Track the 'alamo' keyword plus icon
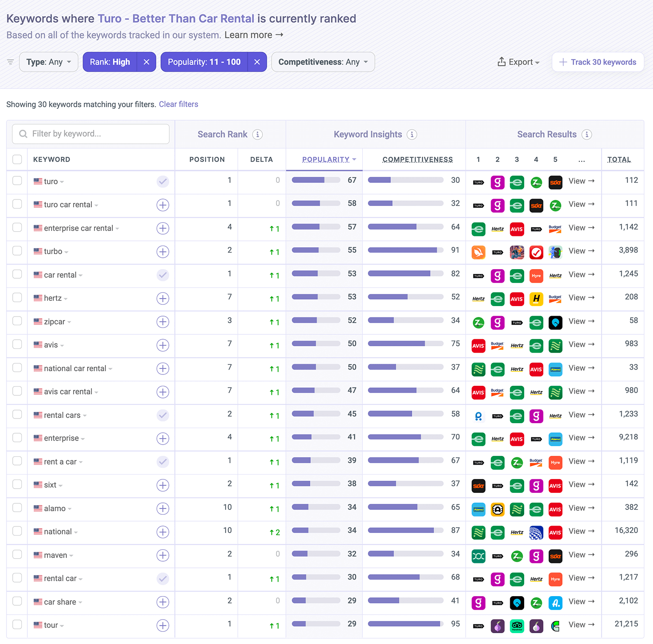The height and width of the screenshot is (644, 653). 163,509
